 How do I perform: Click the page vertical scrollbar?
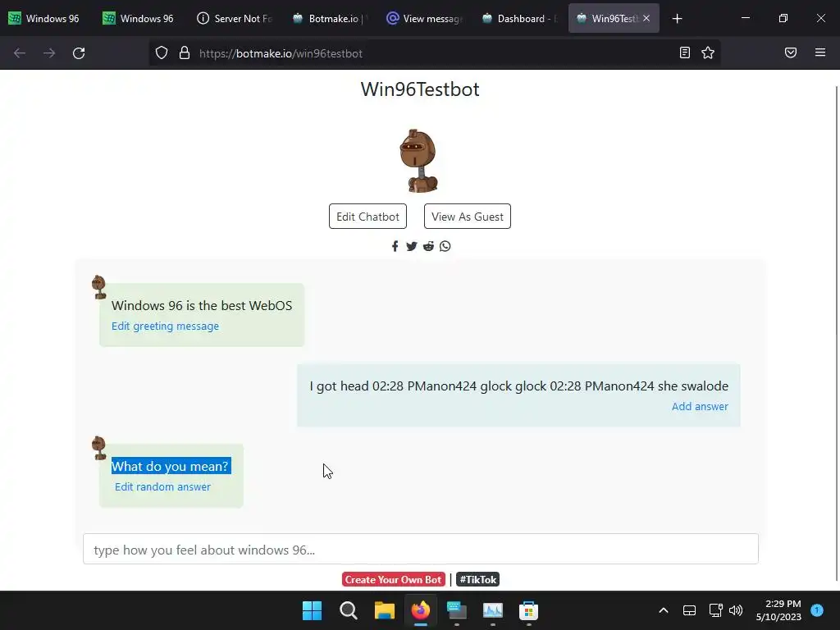pos(837,332)
